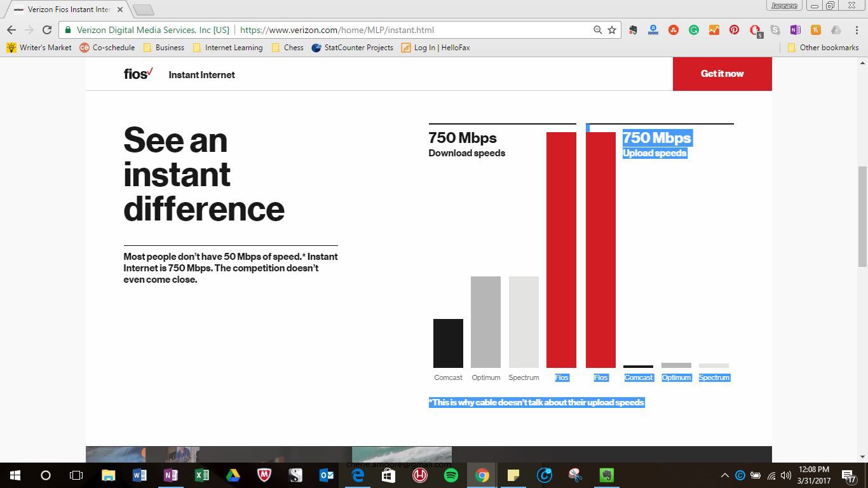
Task: Open the Google Analytics extension icon
Action: pyautogui.click(x=714, y=30)
